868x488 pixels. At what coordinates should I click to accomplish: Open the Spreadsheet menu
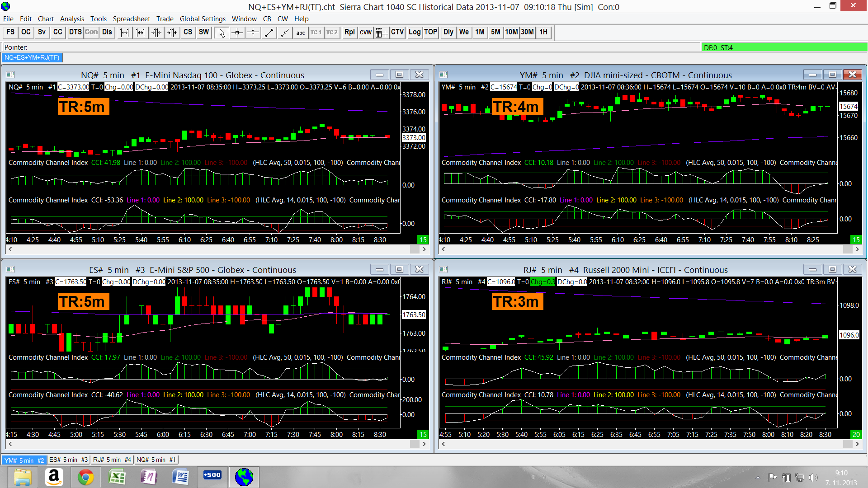[131, 19]
